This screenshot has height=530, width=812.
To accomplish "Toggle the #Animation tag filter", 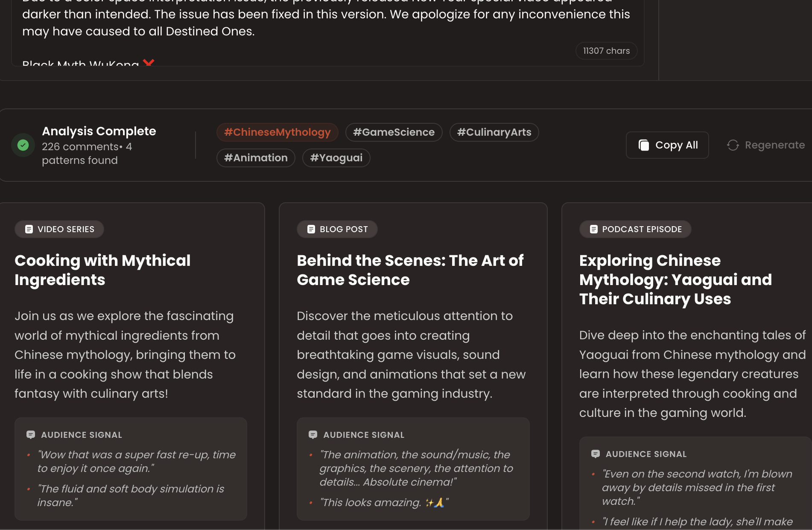I will (x=255, y=157).
